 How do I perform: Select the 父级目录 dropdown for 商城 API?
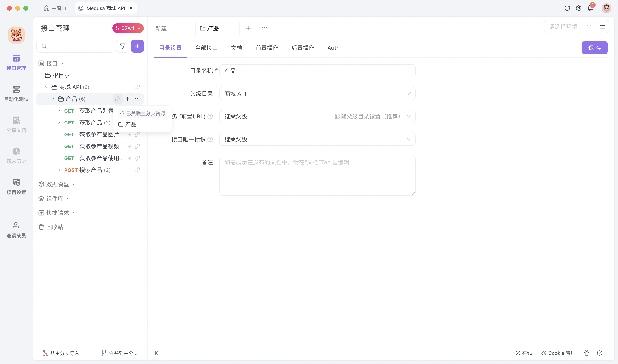[317, 94]
